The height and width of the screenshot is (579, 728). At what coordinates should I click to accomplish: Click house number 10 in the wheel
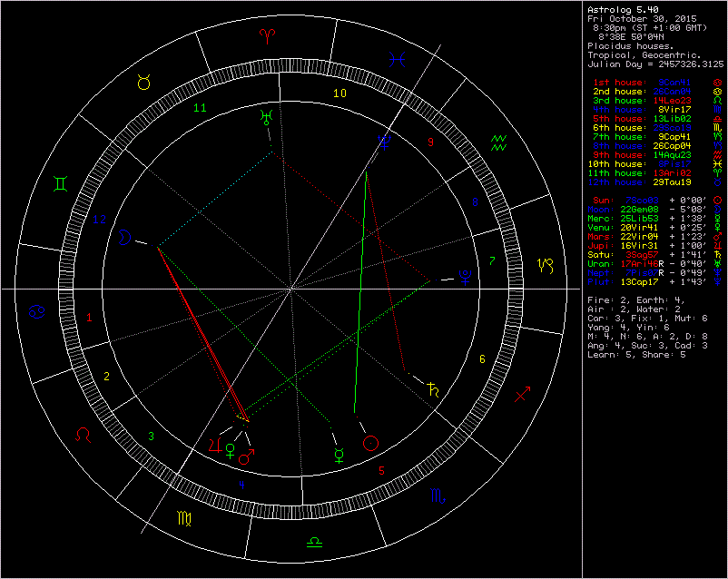339,93
